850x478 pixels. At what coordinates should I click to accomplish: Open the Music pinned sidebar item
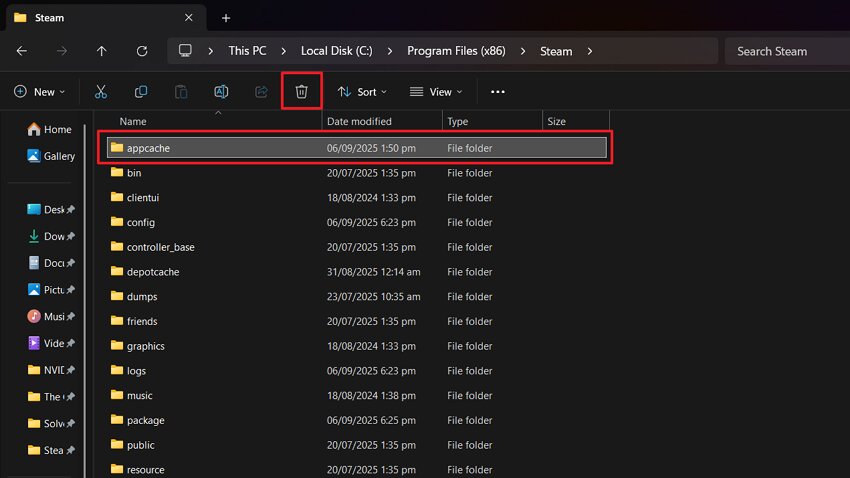[x=51, y=316]
